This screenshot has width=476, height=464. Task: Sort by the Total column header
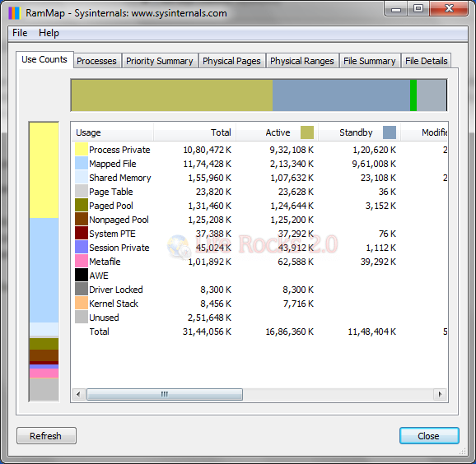pos(194,132)
